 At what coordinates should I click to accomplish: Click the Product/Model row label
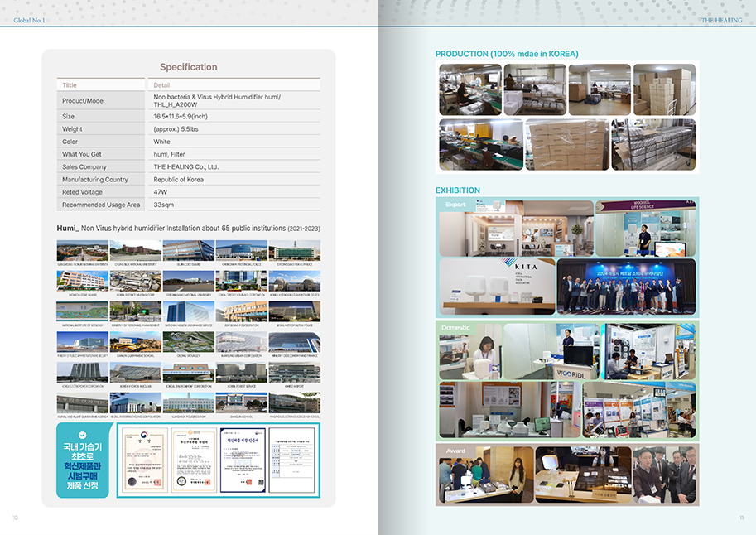(89, 101)
